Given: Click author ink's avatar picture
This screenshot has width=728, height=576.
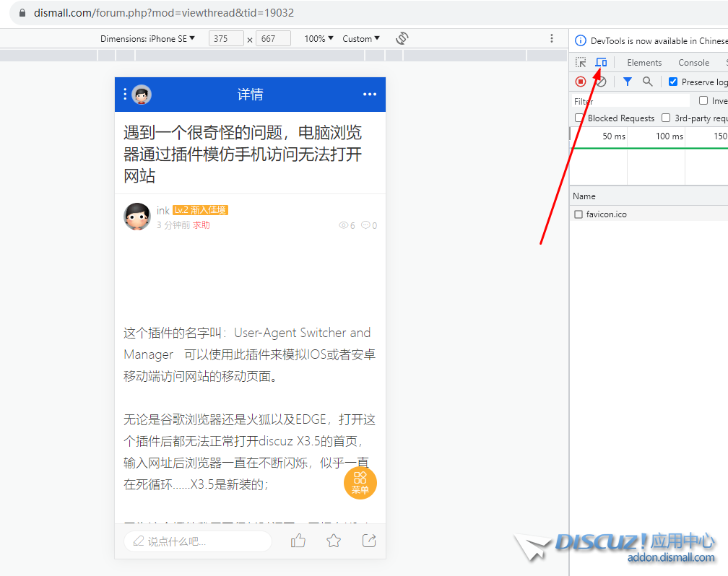Looking at the screenshot, I should pyautogui.click(x=137, y=217).
